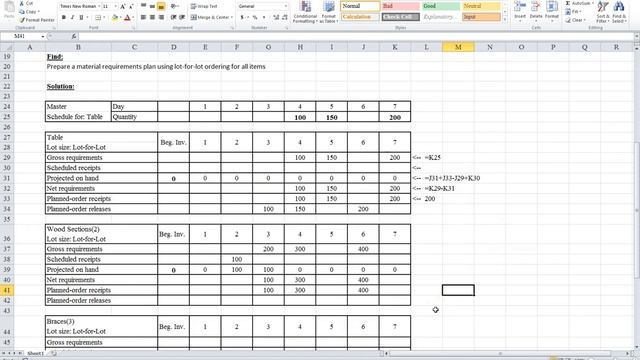The height and width of the screenshot is (360, 640).
Task: Apply the red Font Color
Action: [127, 18]
